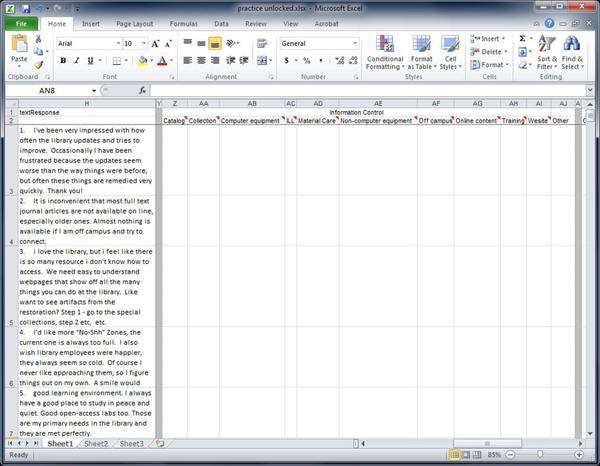This screenshot has height=466, width=600.
Task: Toggle Bold formatting
Action: 63,61
